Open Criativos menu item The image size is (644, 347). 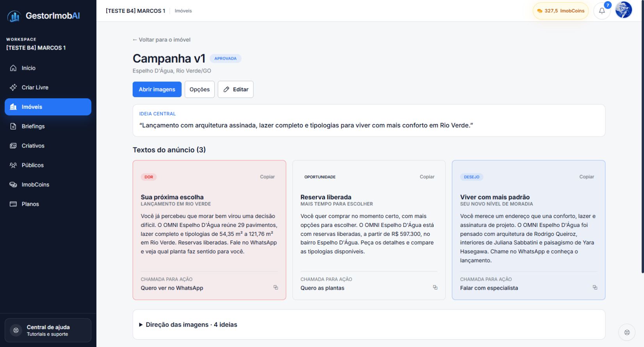[48, 146]
